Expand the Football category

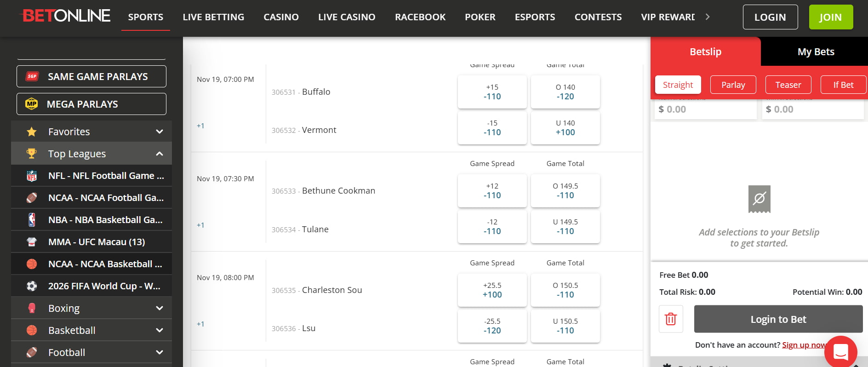point(159,352)
